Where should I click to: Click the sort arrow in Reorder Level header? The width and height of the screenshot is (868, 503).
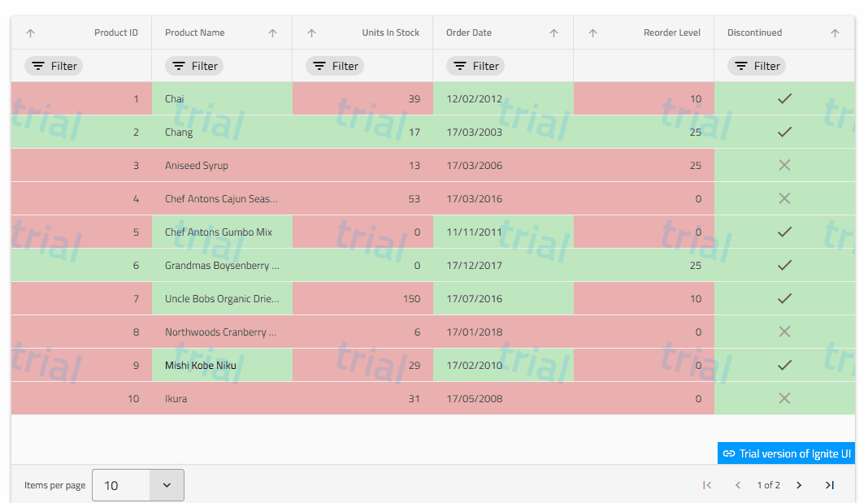[x=593, y=33]
